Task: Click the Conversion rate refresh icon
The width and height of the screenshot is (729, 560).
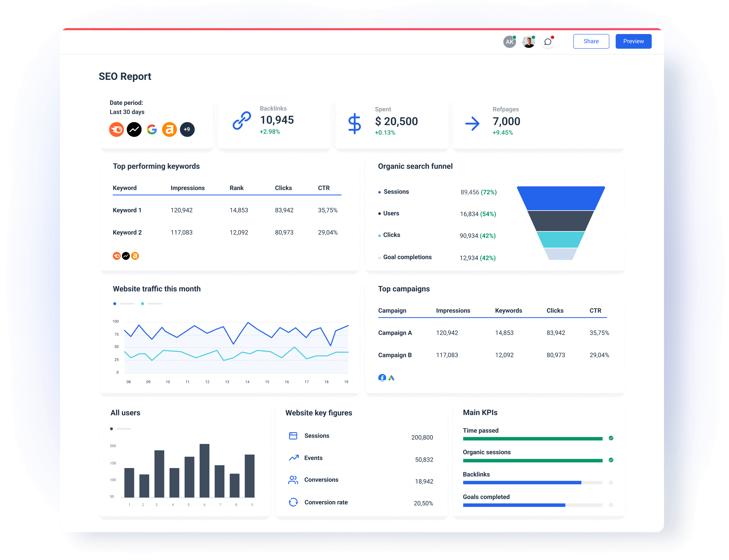Action: pos(293,502)
